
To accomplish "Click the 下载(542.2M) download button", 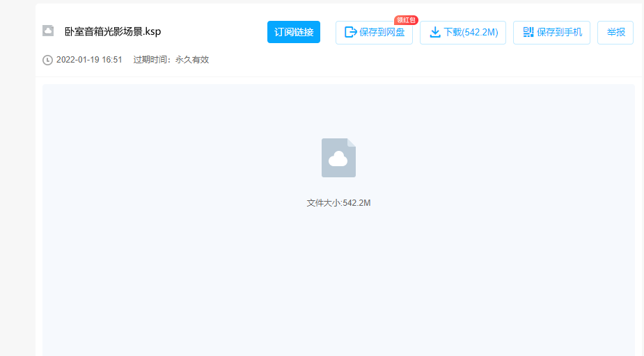I will click(463, 33).
